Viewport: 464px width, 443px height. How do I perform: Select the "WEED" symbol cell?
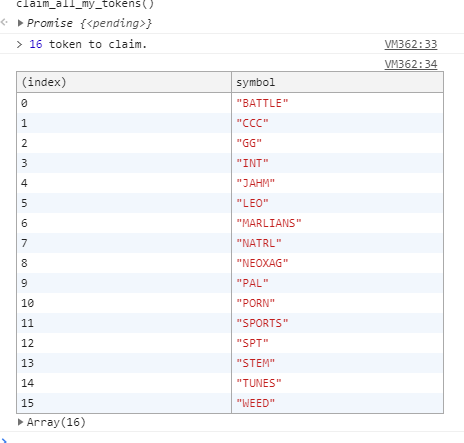[x=337, y=403]
